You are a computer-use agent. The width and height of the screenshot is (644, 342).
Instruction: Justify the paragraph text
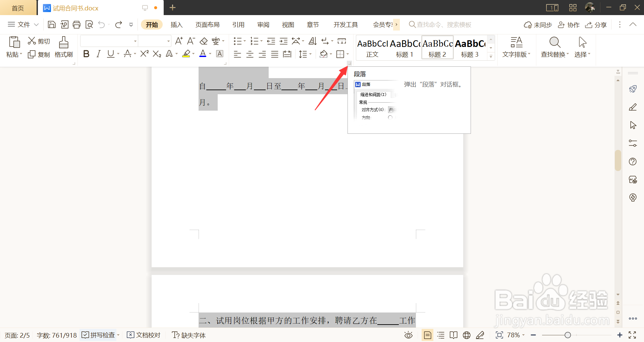click(275, 54)
